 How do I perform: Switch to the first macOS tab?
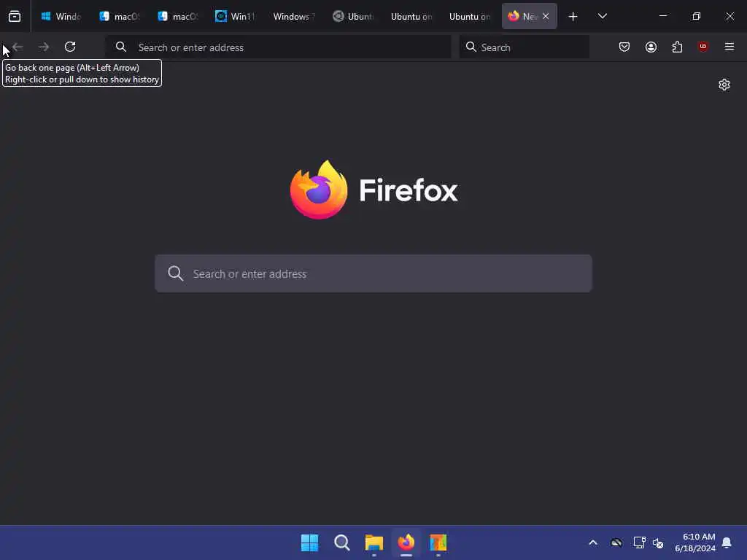tap(120, 16)
